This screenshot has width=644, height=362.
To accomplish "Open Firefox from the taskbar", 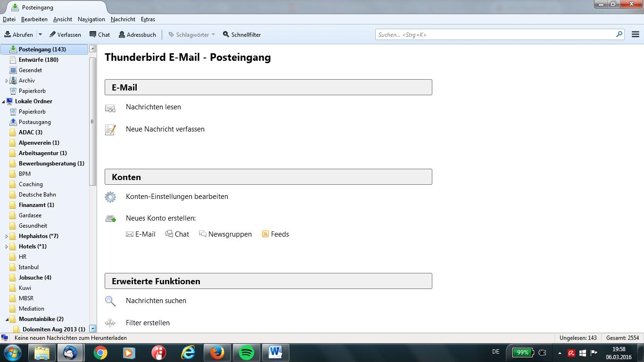I will (217, 353).
